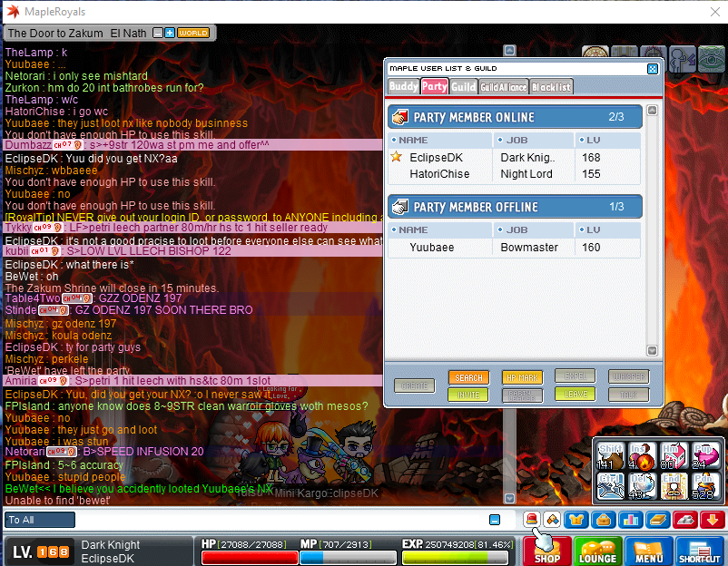This screenshot has height=566, width=728.
Task: Open the Inventory bag icon
Action: (602, 520)
